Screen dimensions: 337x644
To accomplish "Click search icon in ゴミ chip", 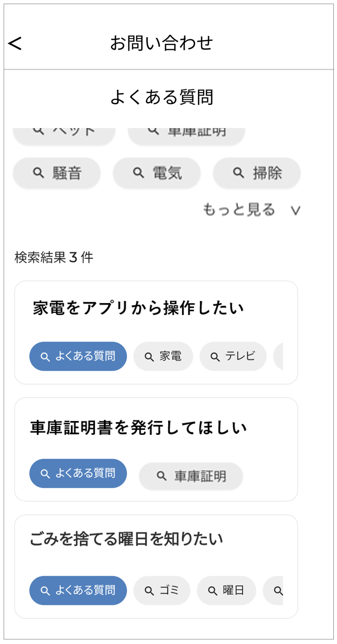I will [x=149, y=591].
